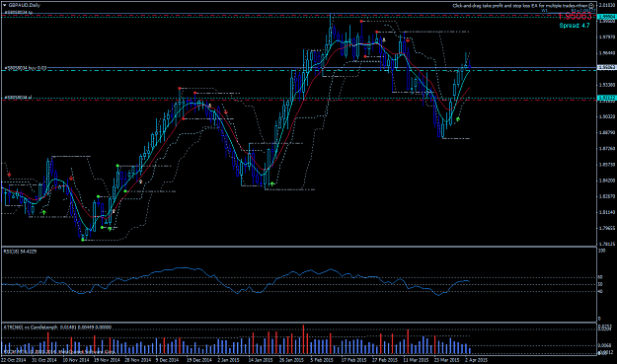617x364 pixels.
Task: Open the one-click trading triangle beside GBPAUD,Daily
Action: coord(4,5)
